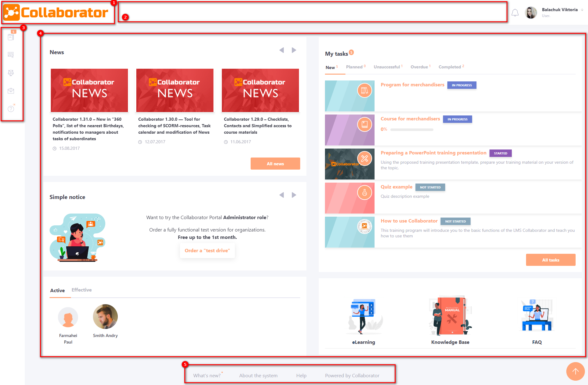Read the Collaborator 1.29.0 news headline
The width and height of the screenshot is (588, 385).
tap(258, 126)
